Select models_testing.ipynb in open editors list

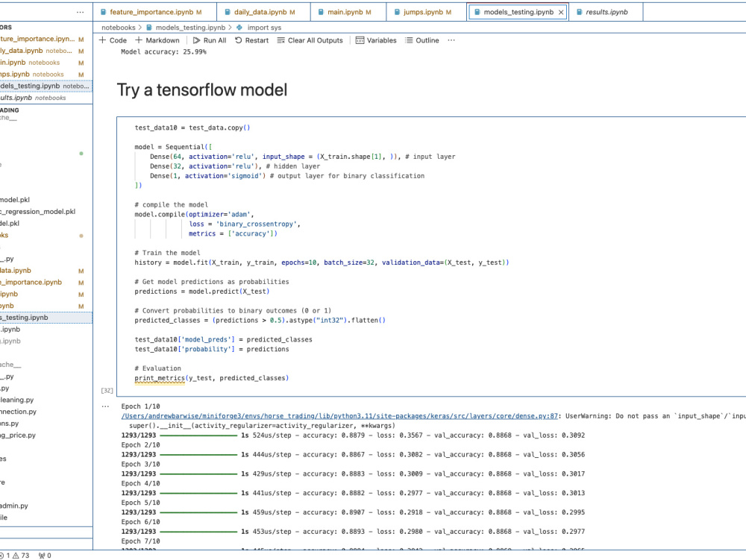(x=45, y=86)
